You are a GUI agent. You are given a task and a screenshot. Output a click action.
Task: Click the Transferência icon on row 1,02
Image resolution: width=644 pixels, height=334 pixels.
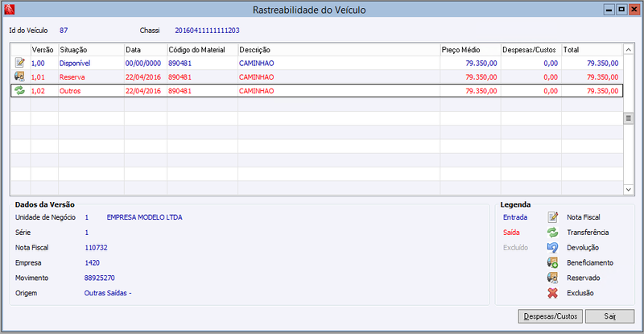tap(19, 90)
